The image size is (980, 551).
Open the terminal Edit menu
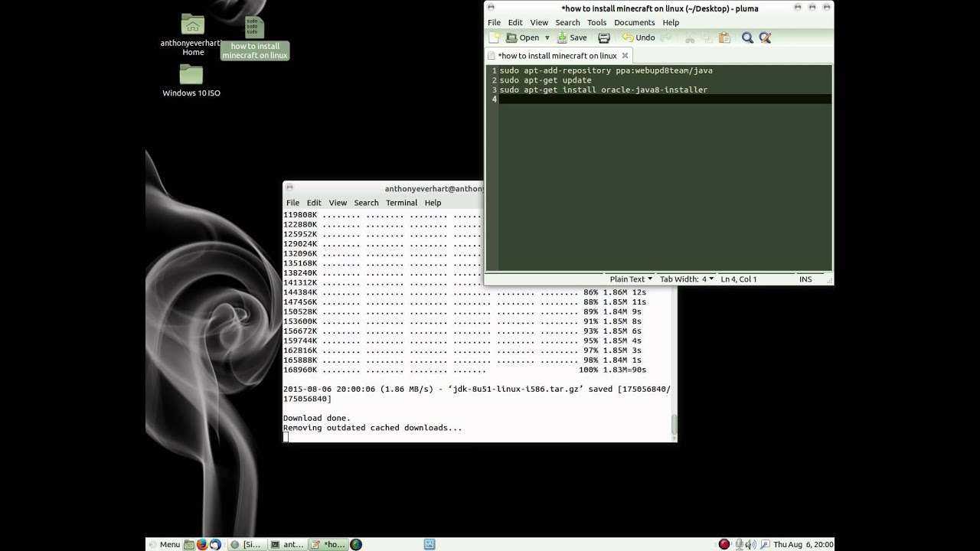pyautogui.click(x=314, y=203)
